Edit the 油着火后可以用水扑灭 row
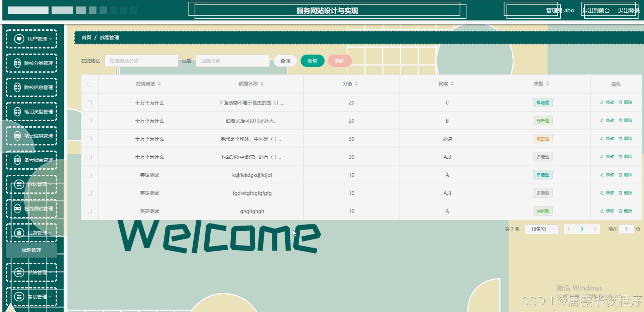The height and width of the screenshot is (312, 644). 607,121
